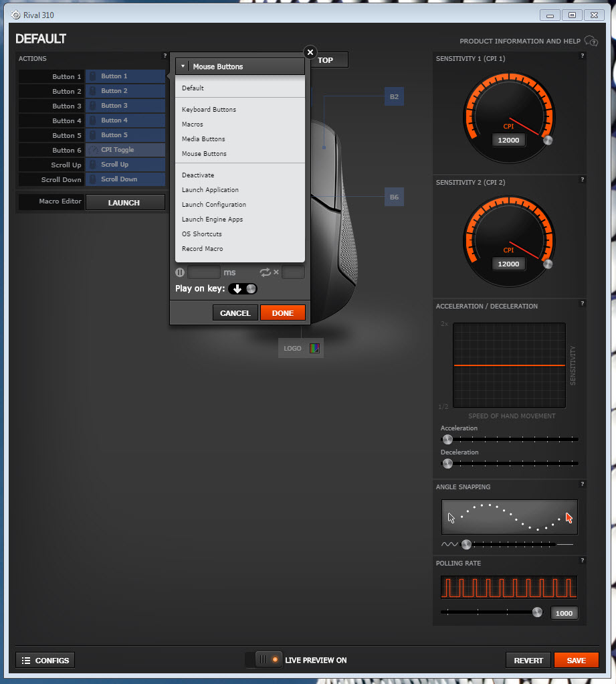The image size is (616, 684).
Task: Click the Polling Rate slider handle
Action: [x=538, y=612]
